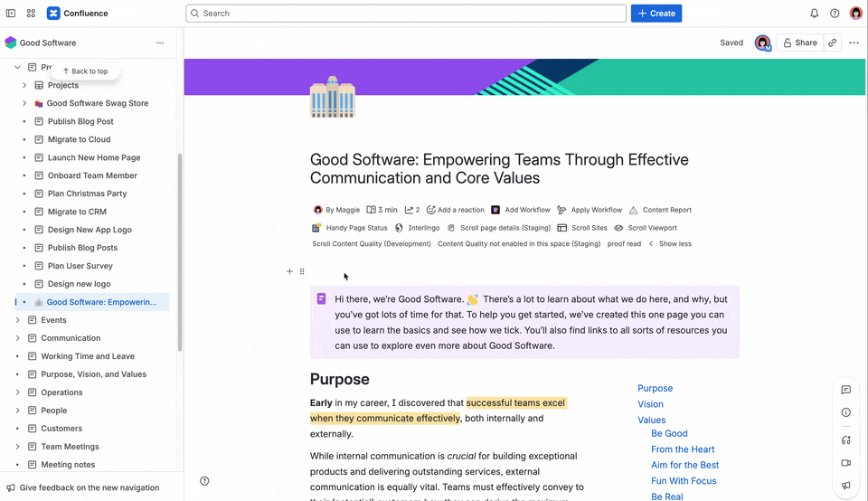Click the drag handle dots icon
Viewport: 868px width, 501px height.
[302, 271]
